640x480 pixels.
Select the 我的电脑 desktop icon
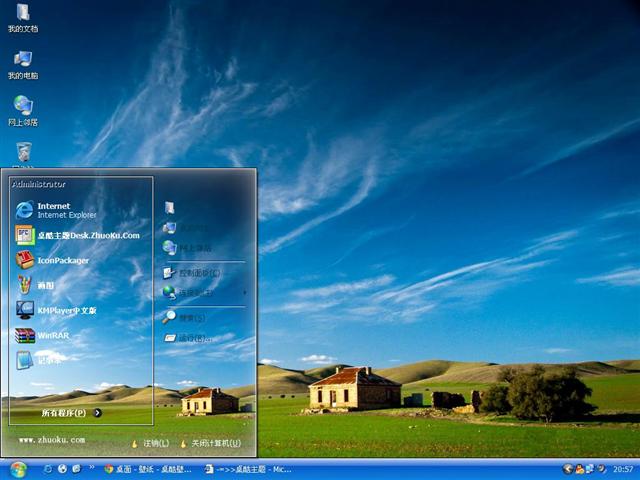pyautogui.click(x=23, y=65)
